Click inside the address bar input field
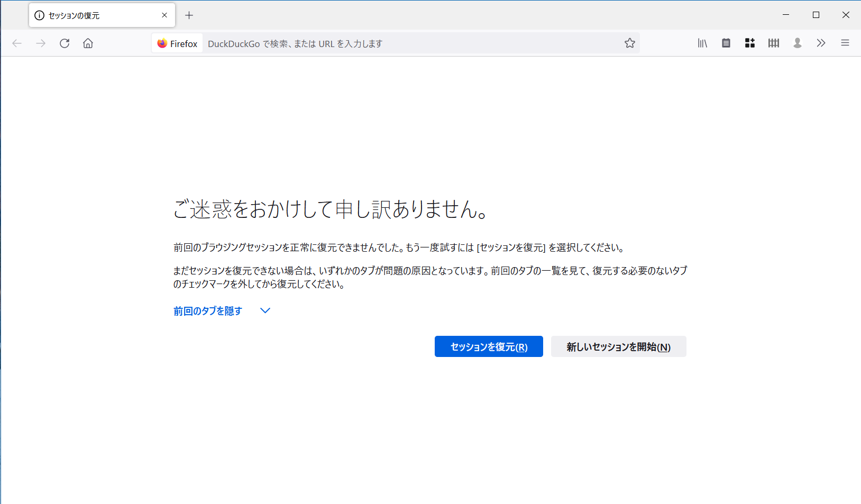861x504 pixels. click(370, 43)
